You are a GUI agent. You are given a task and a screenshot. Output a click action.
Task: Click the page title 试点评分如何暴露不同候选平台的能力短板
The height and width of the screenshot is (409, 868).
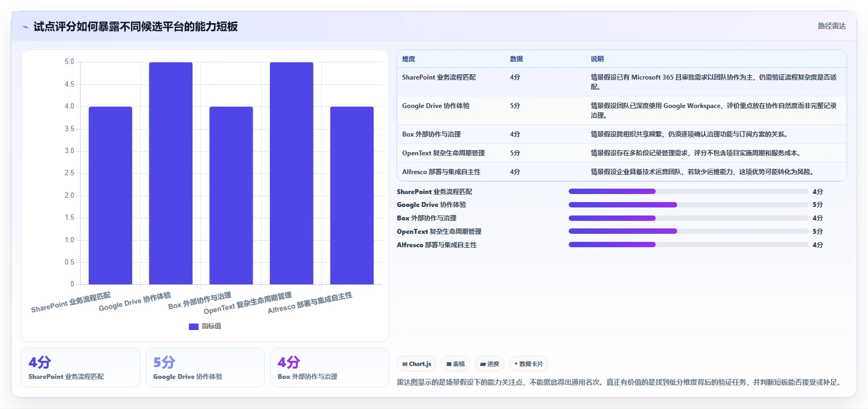click(135, 26)
